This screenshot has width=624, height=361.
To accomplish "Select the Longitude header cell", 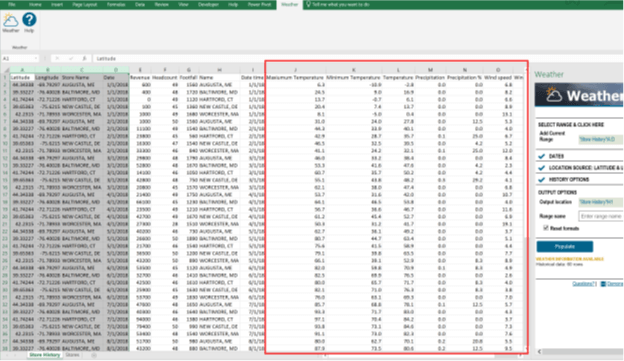I will click(x=47, y=78).
